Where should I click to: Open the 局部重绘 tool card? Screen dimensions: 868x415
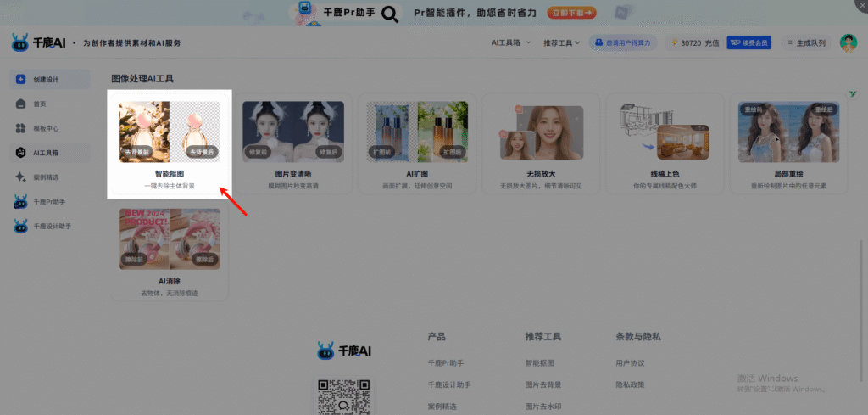click(789, 144)
